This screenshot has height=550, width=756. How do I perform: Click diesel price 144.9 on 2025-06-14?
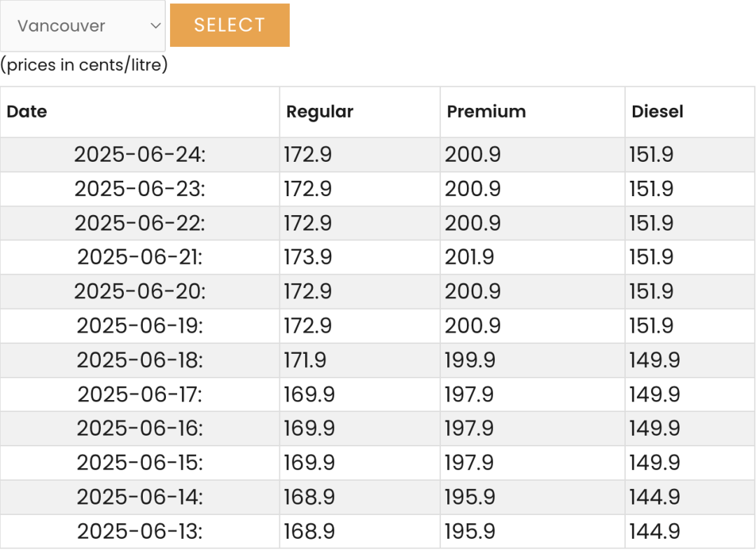[654, 497]
